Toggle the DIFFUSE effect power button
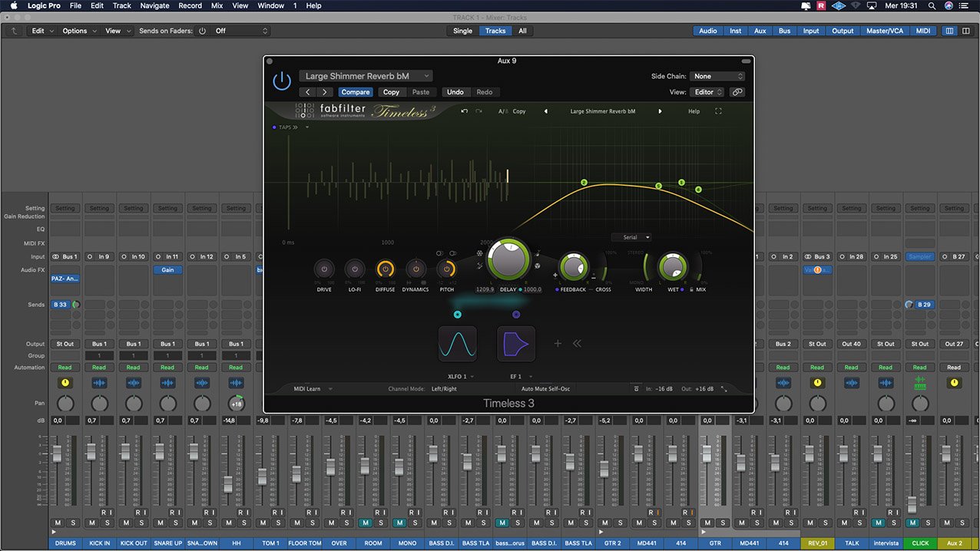The width and height of the screenshot is (980, 551). (x=385, y=269)
